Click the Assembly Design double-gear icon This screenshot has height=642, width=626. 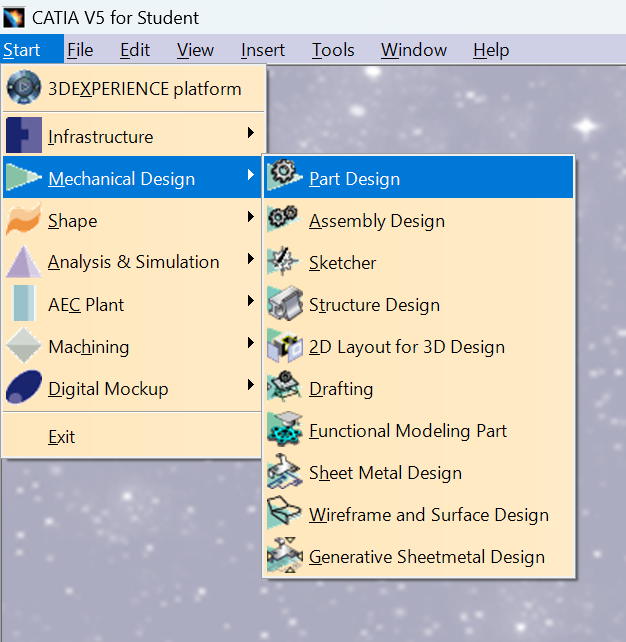285,219
